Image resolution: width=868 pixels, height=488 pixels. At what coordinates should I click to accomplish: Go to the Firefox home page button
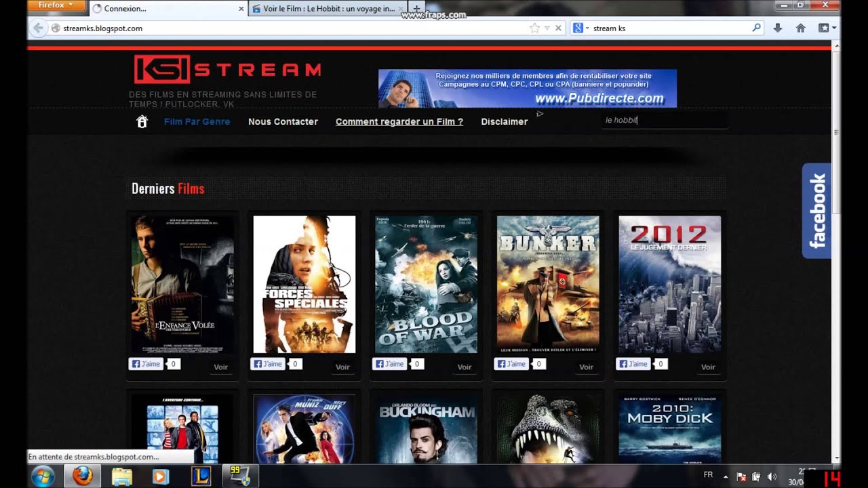(800, 28)
